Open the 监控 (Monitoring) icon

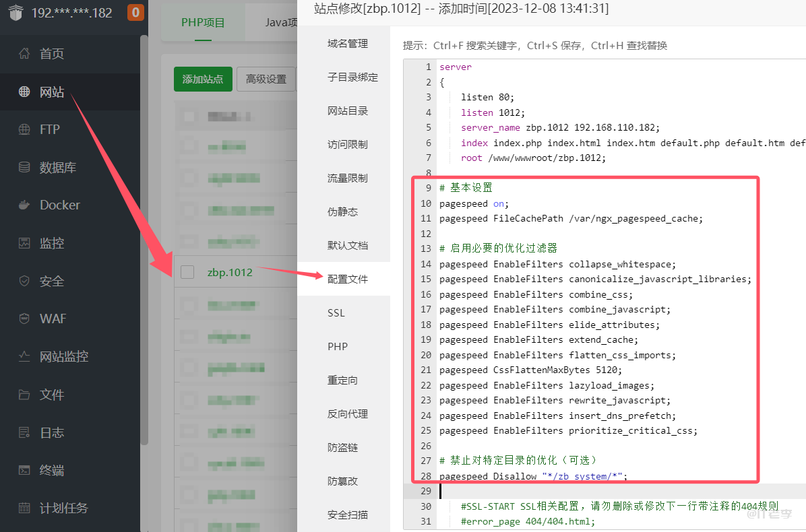point(24,242)
